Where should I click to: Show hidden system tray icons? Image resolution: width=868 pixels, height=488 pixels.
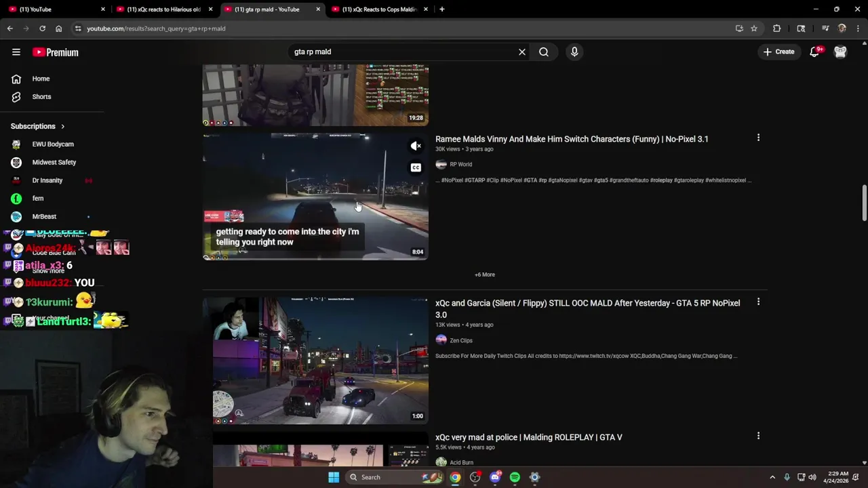(772, 477)
